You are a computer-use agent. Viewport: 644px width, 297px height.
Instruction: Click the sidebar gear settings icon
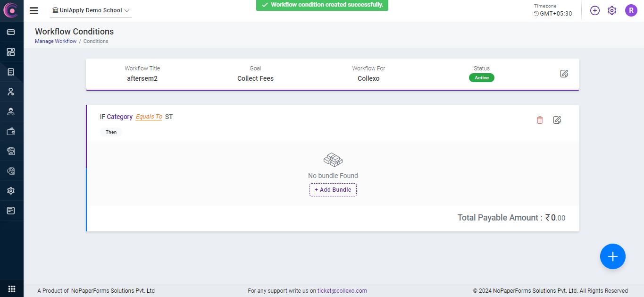pos(11,191)
